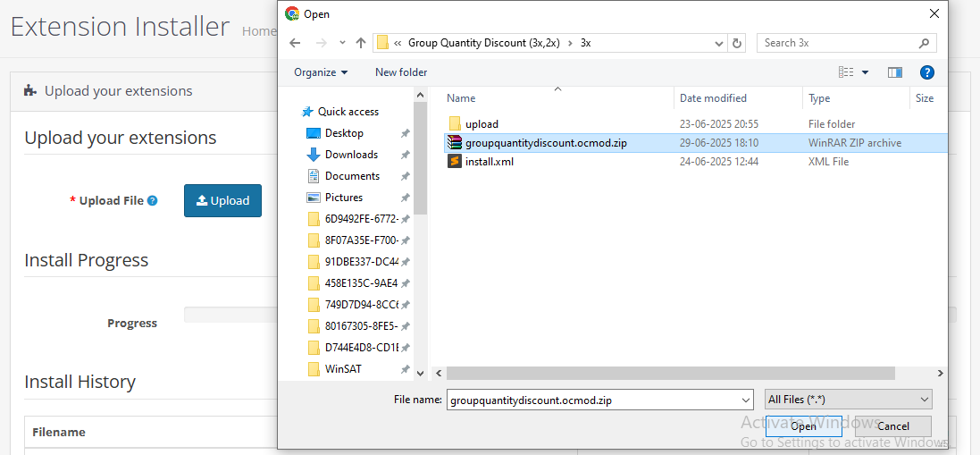Screen dimensions: 980x455
Task: Click the Cancel button
Action: [x=893, y=426]
